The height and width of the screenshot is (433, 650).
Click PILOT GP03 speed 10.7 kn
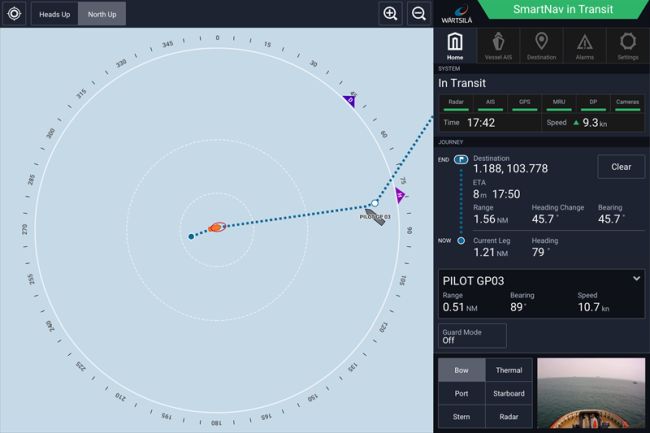coord(594,307)
